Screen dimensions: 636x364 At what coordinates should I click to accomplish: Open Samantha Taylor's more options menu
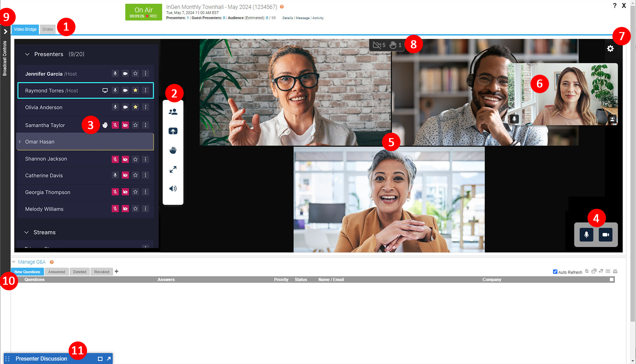pos(145,125)
